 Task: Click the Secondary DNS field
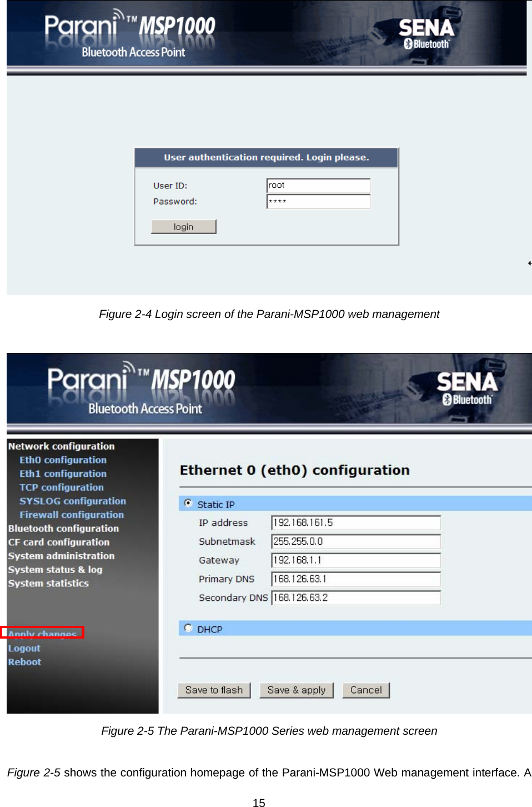[x=356, y=597]
